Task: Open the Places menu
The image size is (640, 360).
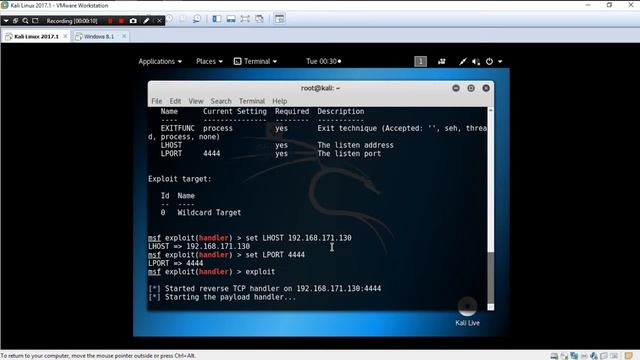Action: (209, 61)
